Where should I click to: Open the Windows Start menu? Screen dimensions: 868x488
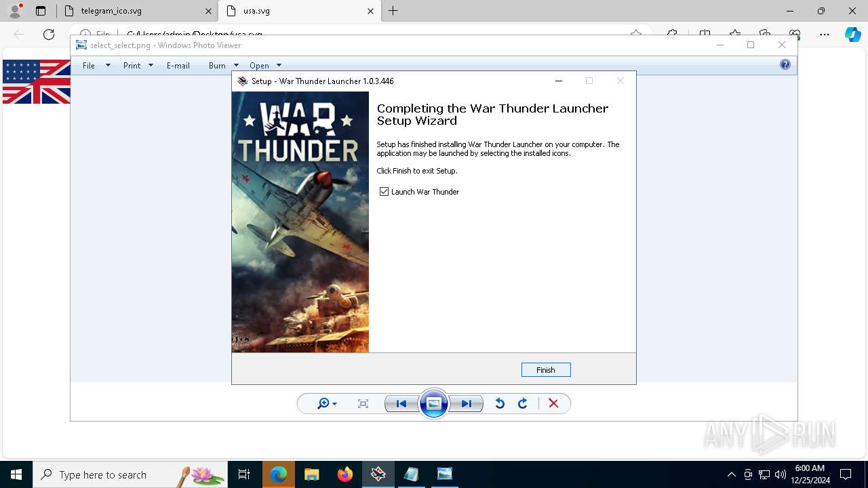16,474
